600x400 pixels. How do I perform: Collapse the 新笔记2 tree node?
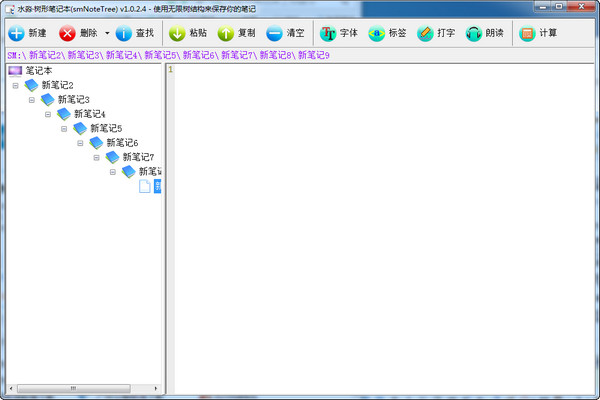click(15, 85)
